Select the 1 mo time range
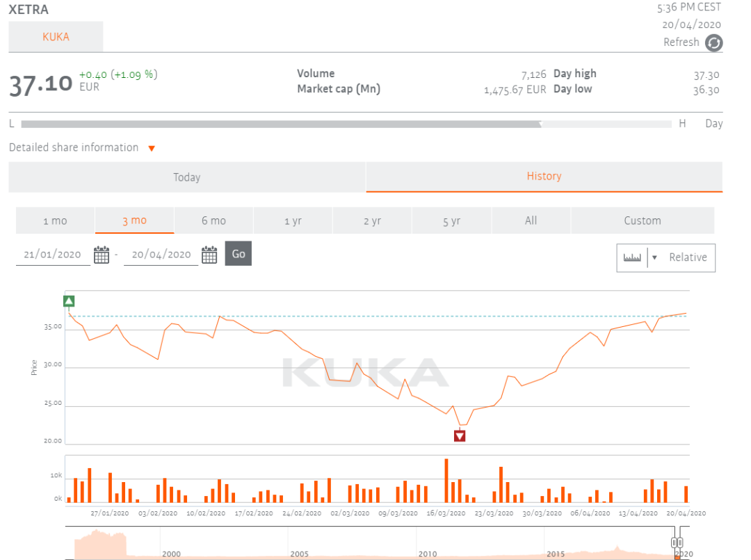 point(55,221)
